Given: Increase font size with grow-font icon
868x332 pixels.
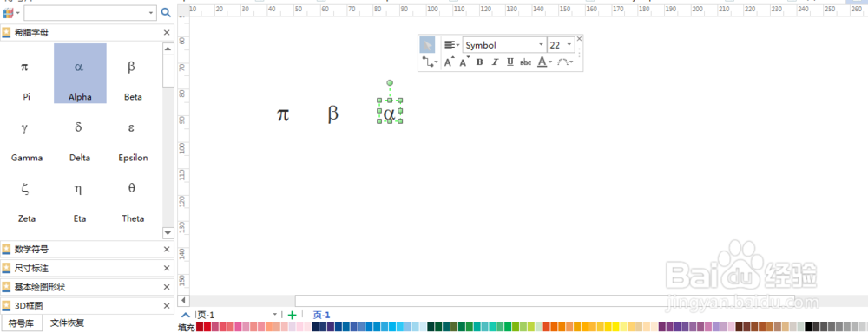Looking at the screenshot, I should coord(449,62).
